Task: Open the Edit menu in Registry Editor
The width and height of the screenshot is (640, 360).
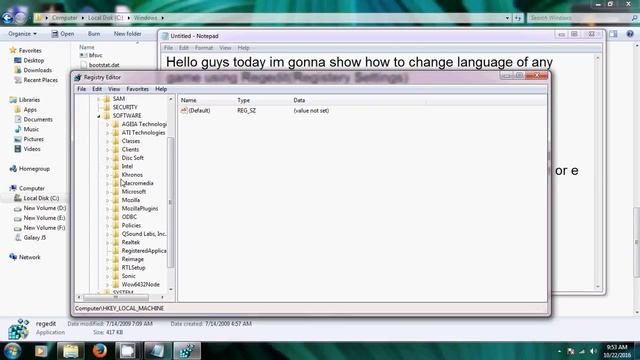Action: coord(97,89)
